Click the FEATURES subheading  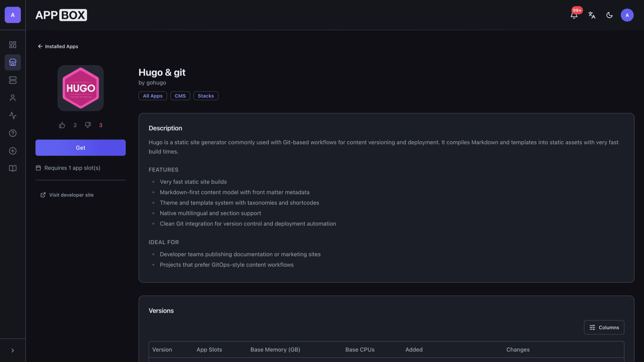pyautogui.click(x=163, y=170)
